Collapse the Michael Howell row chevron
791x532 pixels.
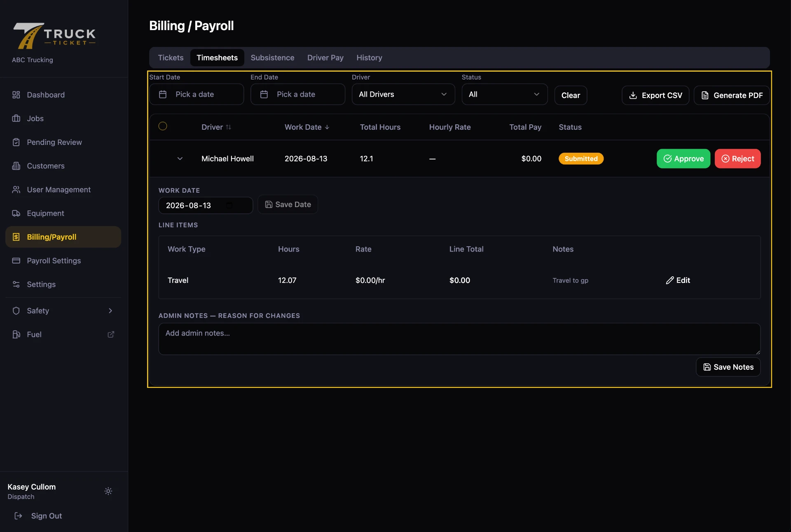point(180,159)
